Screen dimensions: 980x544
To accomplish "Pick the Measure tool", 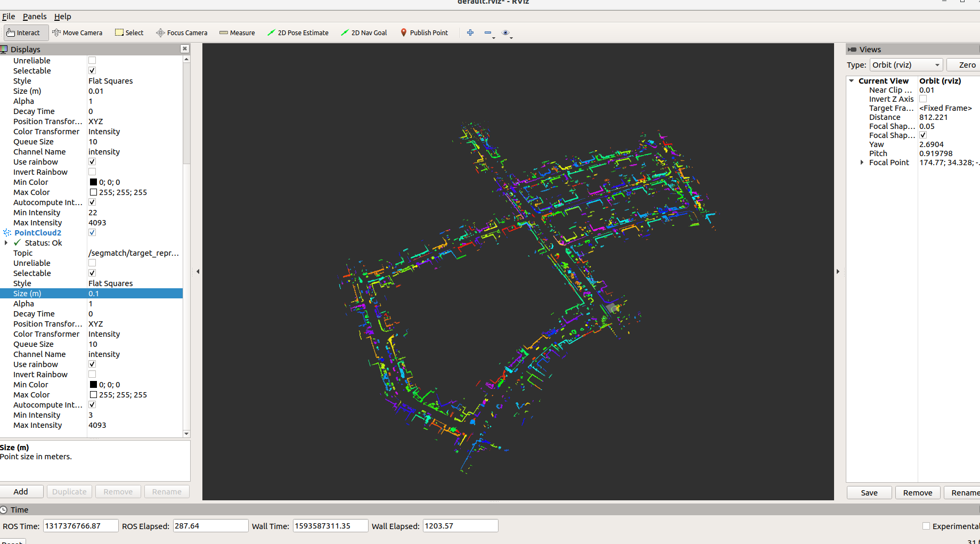I will pyautogui.click(x=237, y=33).
